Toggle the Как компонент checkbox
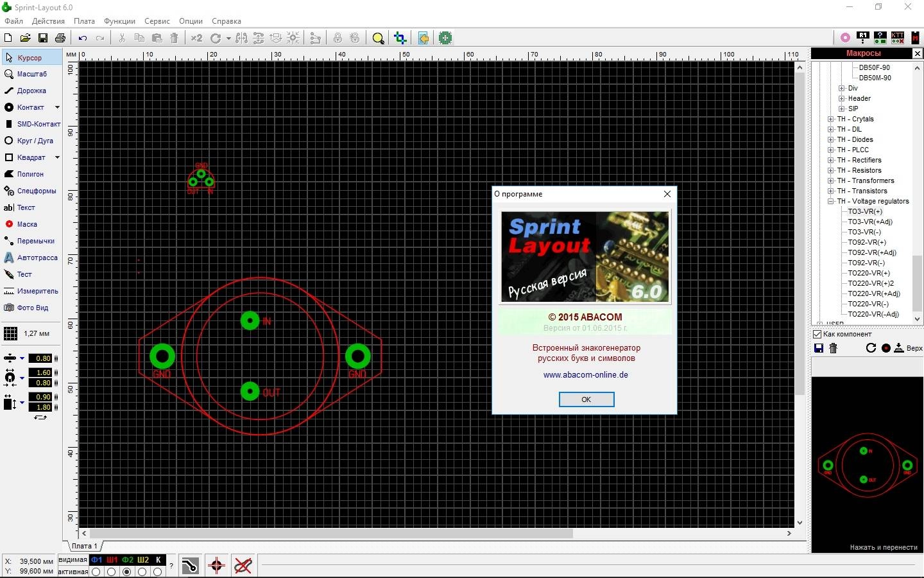Viewport: 924px width, 578px height. click(x=817, y=334)
